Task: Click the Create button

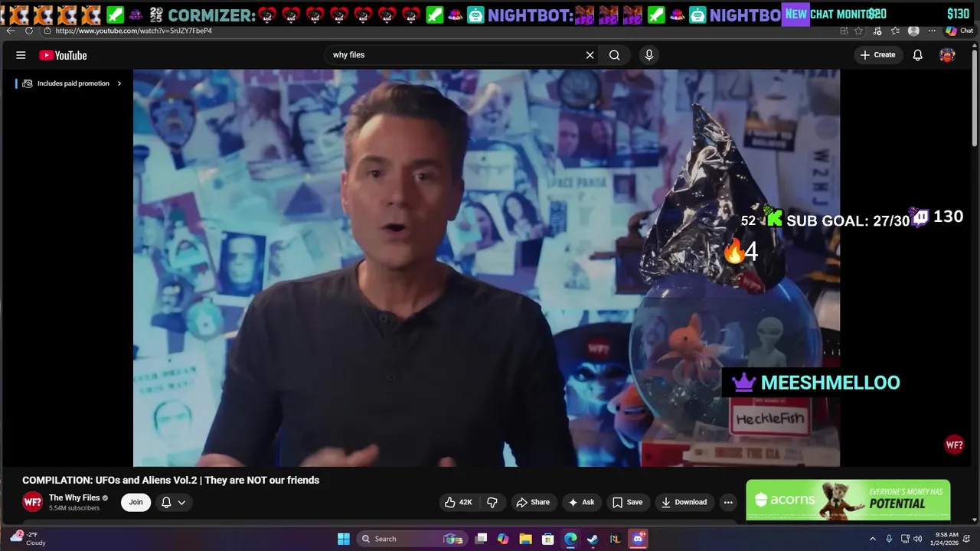Action: point(877,55)
